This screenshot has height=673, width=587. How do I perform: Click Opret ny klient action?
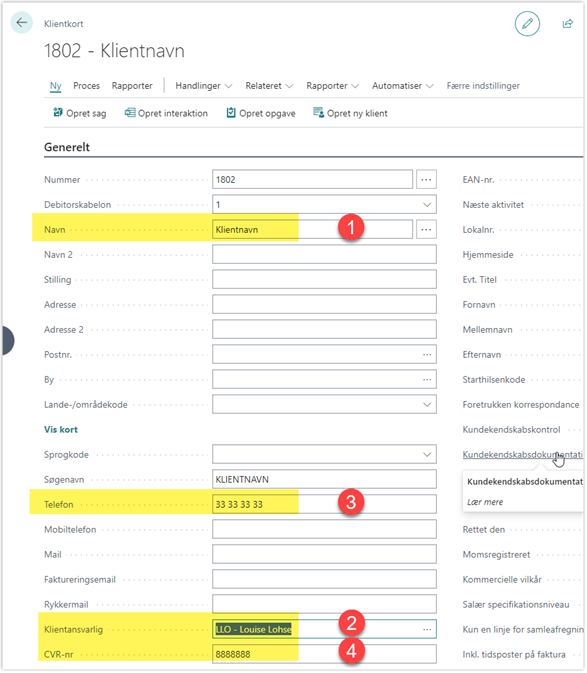pos(350,113)
